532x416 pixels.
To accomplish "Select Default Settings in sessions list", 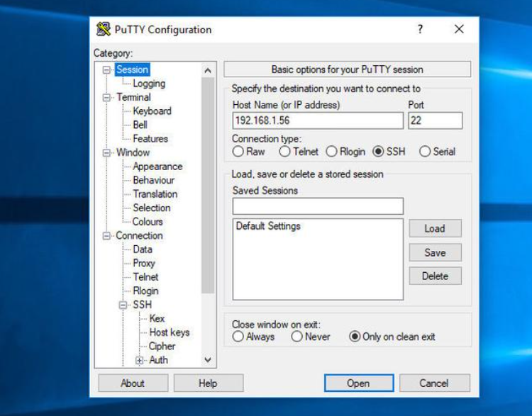I will click(268, 226).
